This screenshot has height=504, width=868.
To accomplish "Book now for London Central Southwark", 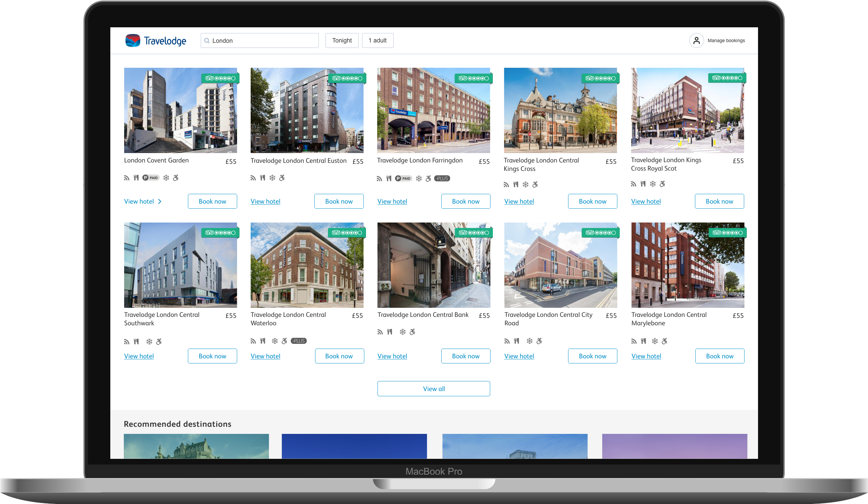I will (x=213, y=356).
